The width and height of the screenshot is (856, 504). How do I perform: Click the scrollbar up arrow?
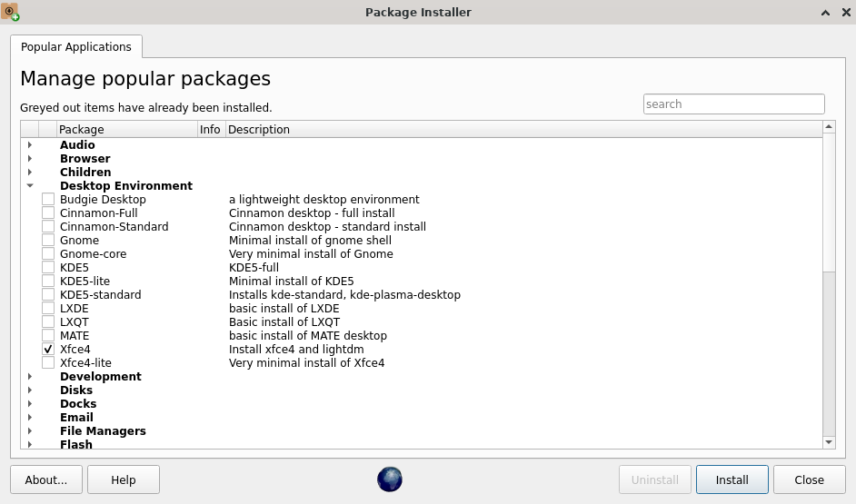(x=829, y=126)
